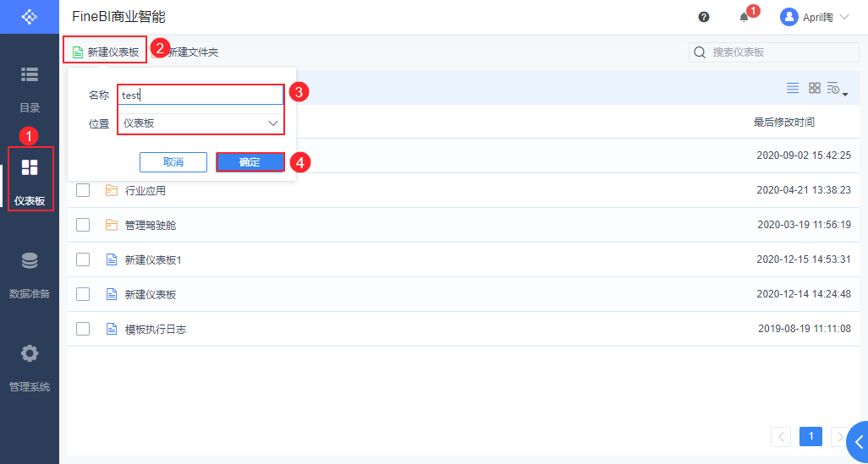Select the 新建仪表板1 row checkbox
868x464 pixels.
pos(83,259)
